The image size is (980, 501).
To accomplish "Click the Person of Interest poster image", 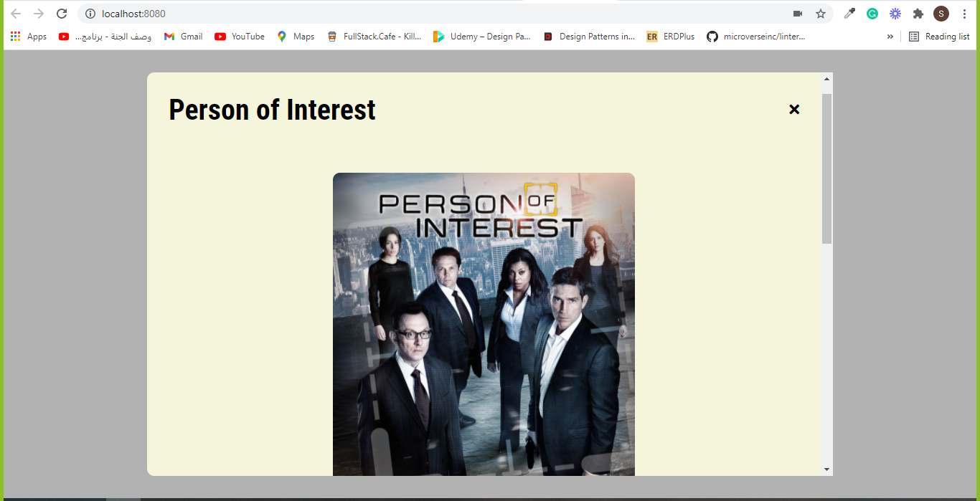I will pos(484,324).
